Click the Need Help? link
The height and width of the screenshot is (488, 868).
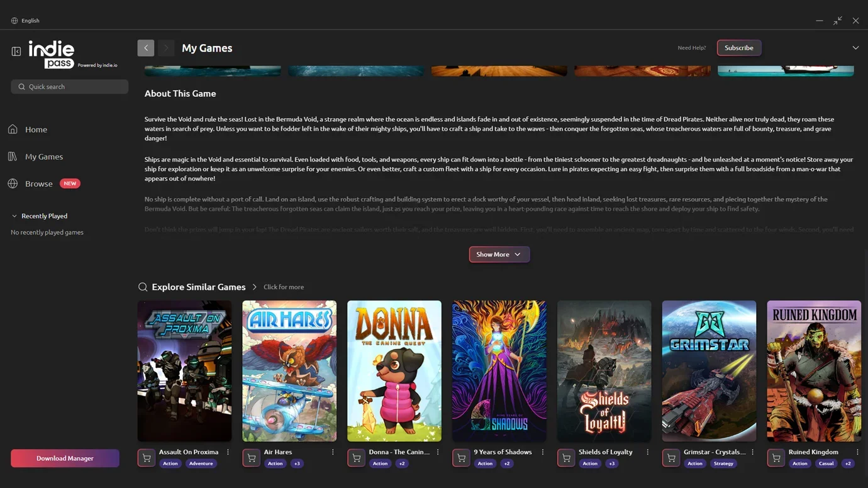click(x=691, y=48)
